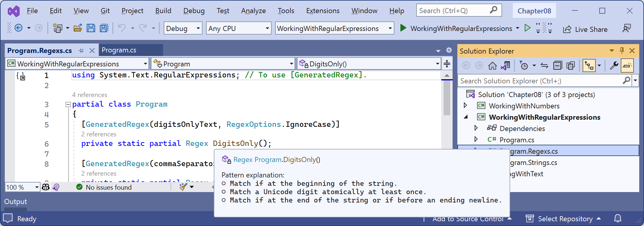Click the Redo arrow icon
644x226 pixels.
point(143,28)
